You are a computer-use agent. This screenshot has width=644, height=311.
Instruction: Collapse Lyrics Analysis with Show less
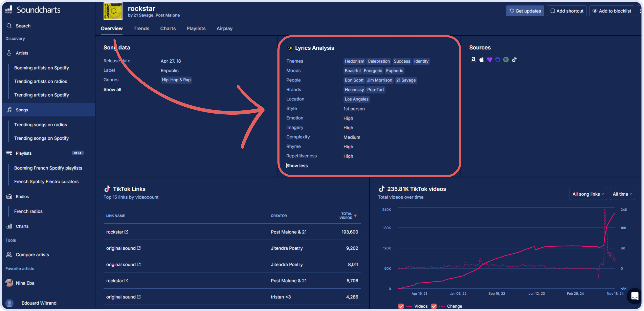tap(297, 166)
